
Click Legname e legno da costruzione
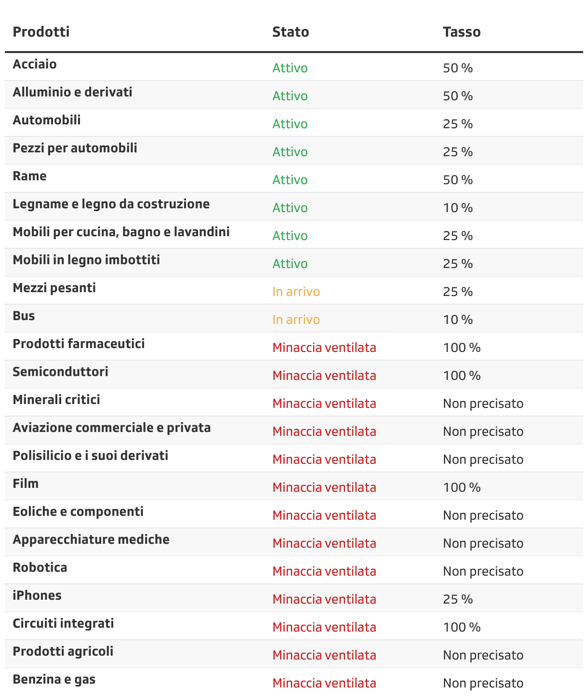[x=111, y=204]
